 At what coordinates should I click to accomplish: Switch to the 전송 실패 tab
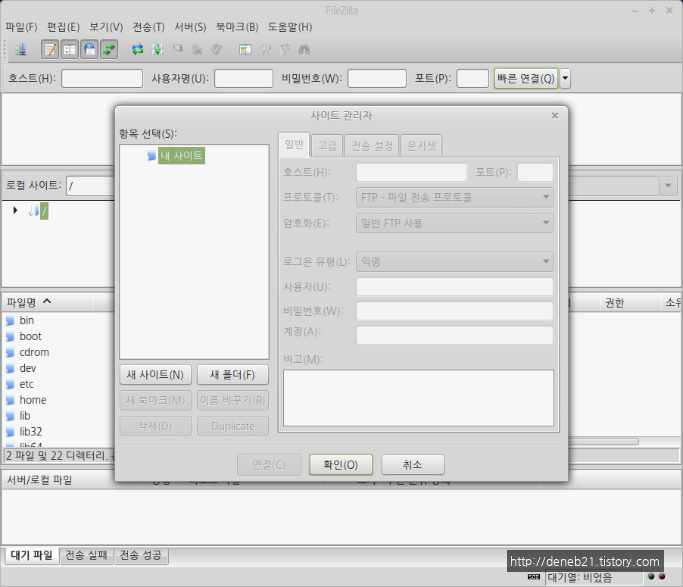pos(87,555)
